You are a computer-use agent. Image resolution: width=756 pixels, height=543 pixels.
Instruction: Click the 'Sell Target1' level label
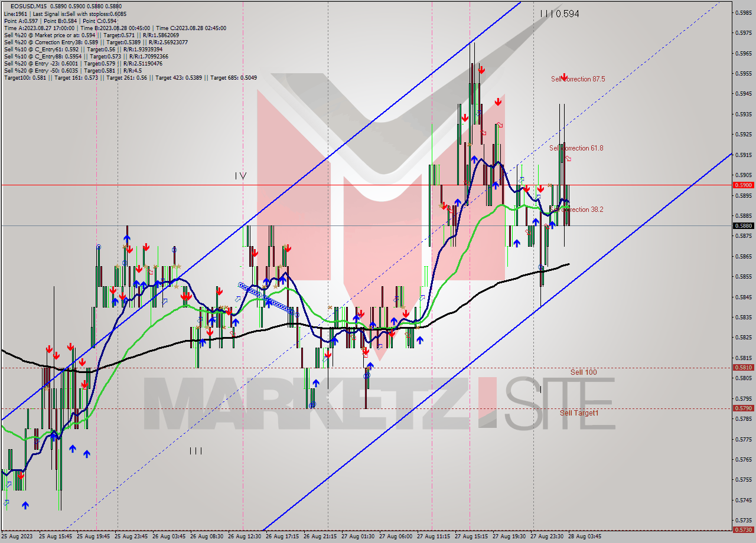tap(579, 413)
